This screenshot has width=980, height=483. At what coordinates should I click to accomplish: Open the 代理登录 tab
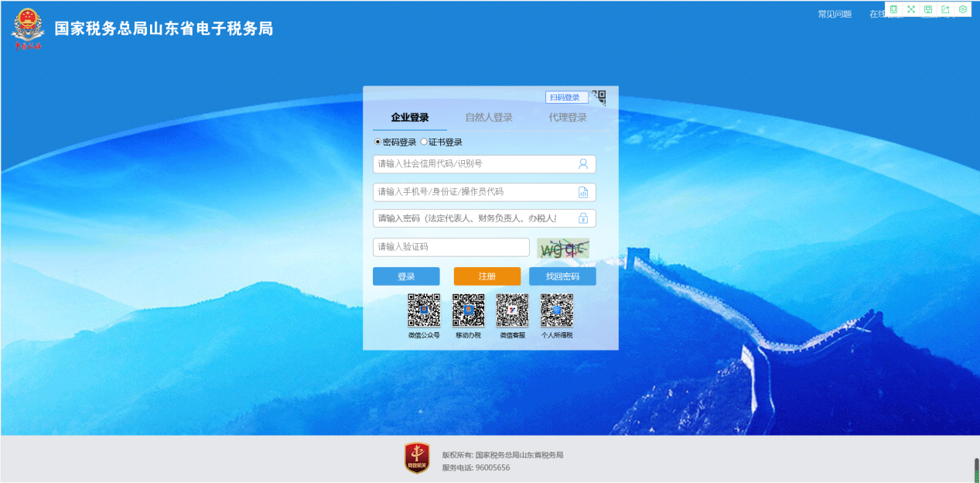pyautogui.click(x=568, y=118)
